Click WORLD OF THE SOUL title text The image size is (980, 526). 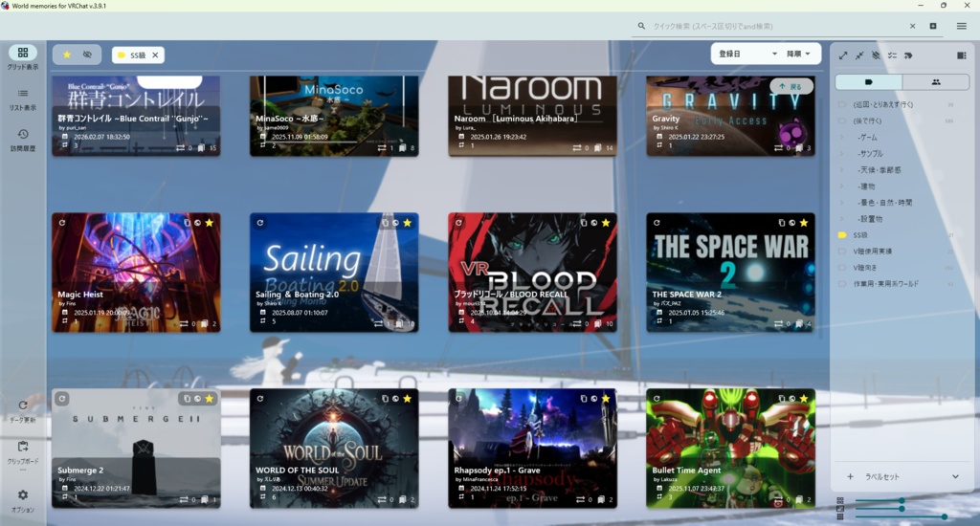click(297, 471)
